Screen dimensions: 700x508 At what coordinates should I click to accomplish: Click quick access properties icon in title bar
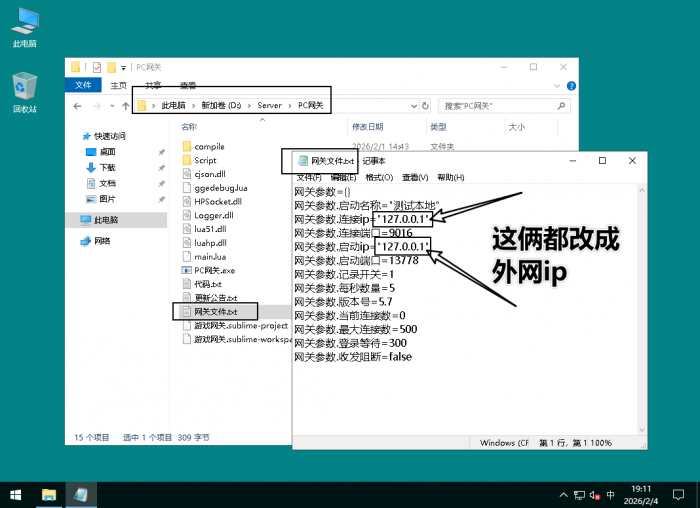96,67
